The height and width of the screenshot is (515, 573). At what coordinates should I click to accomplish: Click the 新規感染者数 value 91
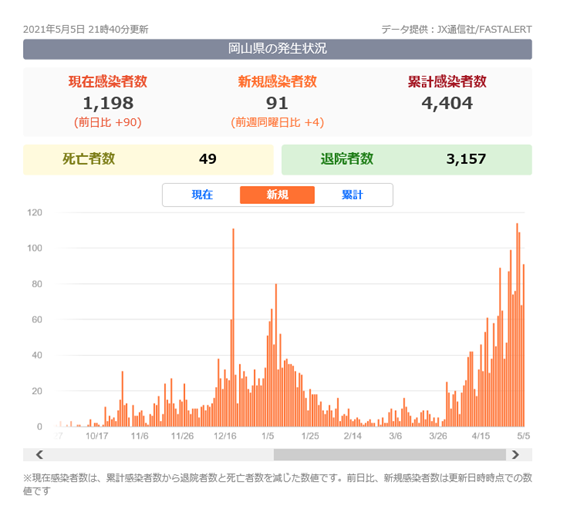277,103
